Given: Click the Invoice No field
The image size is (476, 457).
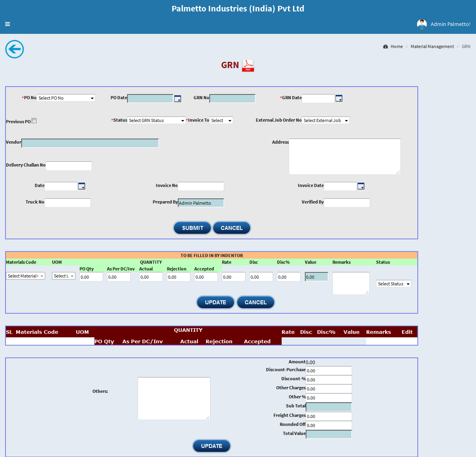Looking at the screenshot, I should pyautogui.click(x=201, y=186).
